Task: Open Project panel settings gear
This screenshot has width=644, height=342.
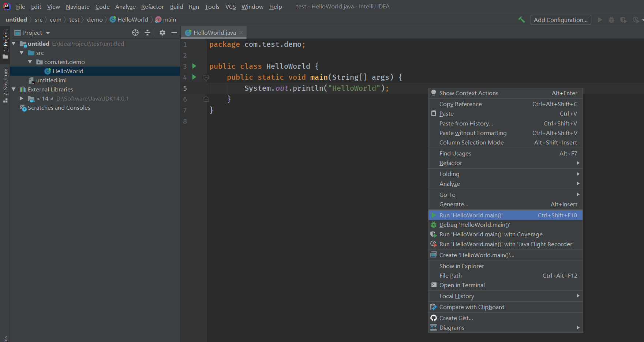Action: click(x=162, y=33)
